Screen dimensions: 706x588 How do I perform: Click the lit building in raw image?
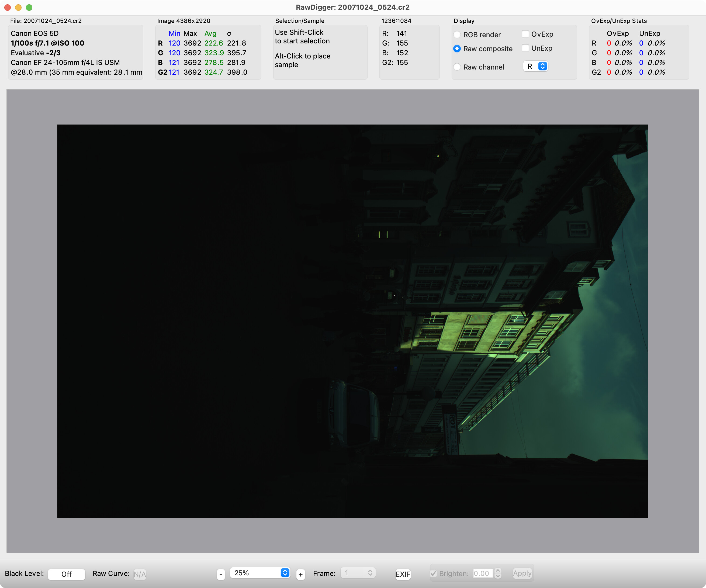click(477, 333)
